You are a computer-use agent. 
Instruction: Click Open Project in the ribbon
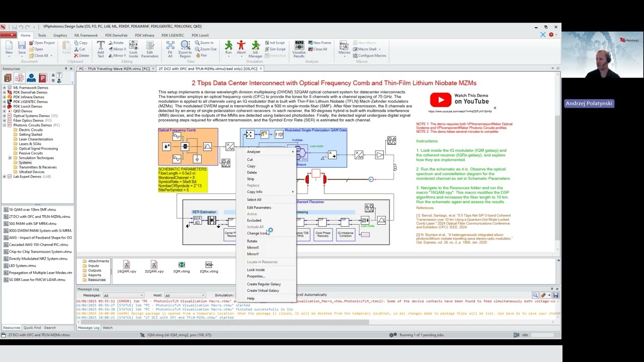coord(42,43)
